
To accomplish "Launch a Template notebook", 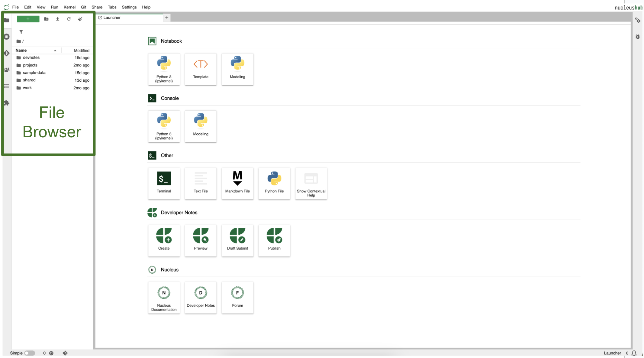I will (201, 69).
